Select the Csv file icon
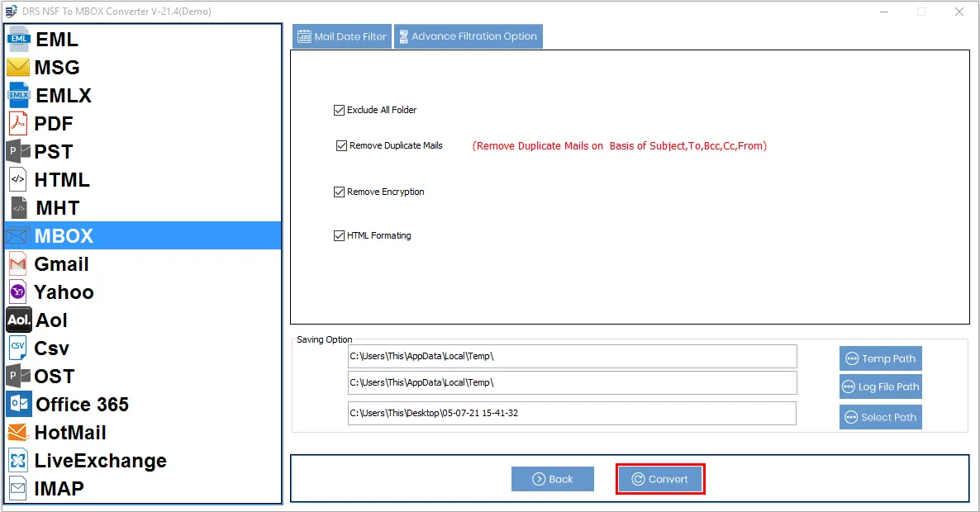980x512 pixels. [x=17, y=348]
